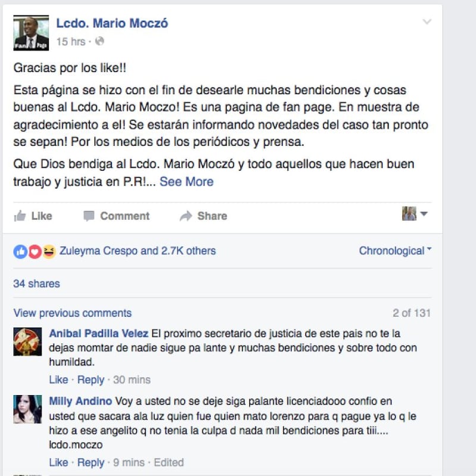476x476 pixels.
Task: Open Lcdo. Mario Moczó page name link
Action: click(x=112, y=23)
